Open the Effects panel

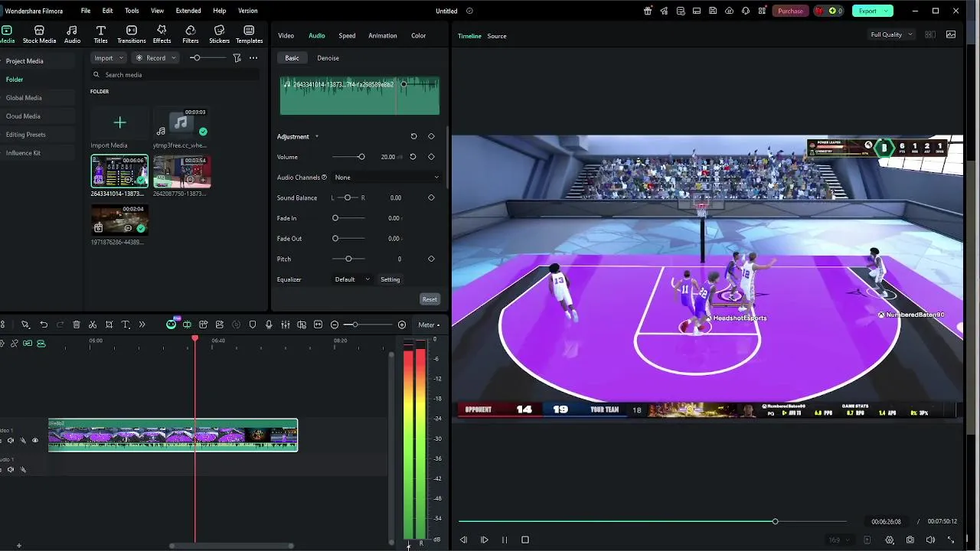[162, 34]
